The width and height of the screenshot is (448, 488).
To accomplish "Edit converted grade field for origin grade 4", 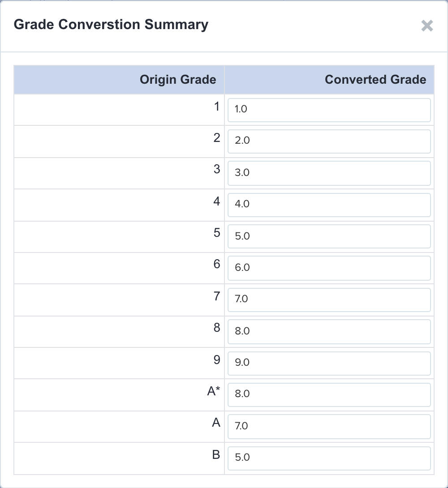I will [329, 205].
